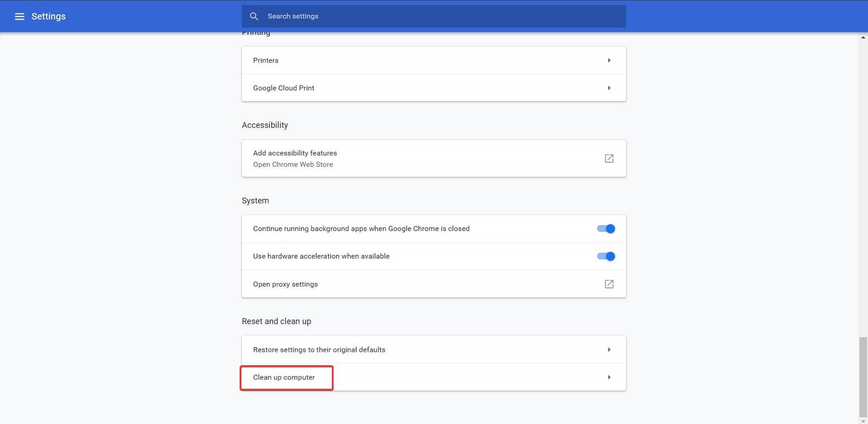This screenshot has width=868, height=424.
Task: Click the external link icon for proxy settings
Action: coord(609,284)
